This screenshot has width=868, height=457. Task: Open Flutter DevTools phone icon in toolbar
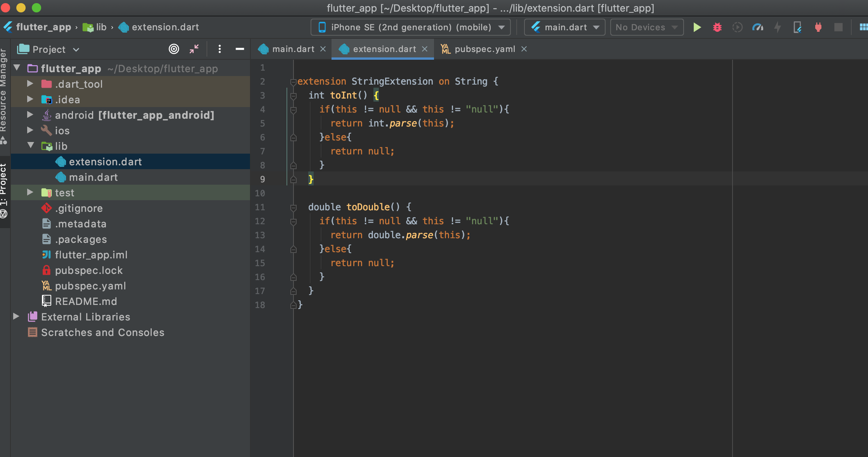click(x=798, y=27)
